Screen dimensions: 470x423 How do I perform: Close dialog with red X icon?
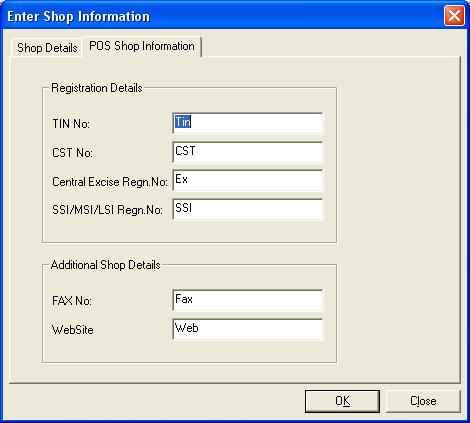tap(454, 16)
